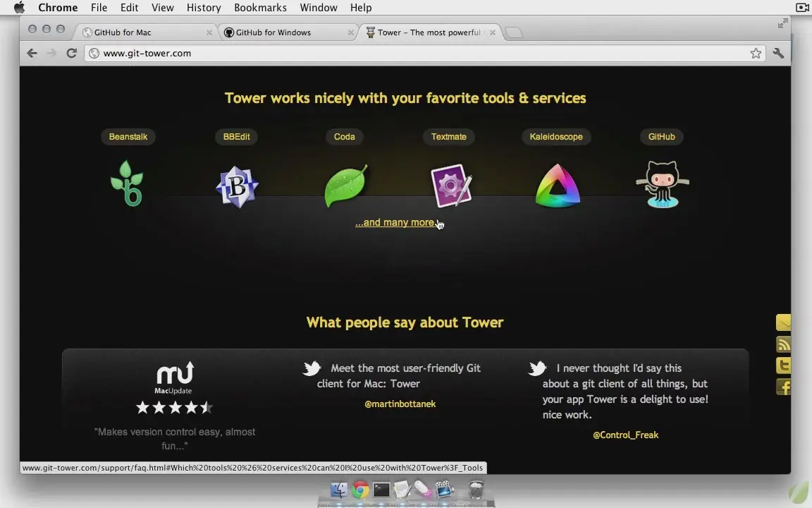The height and width of the screenshot is (508, 812).
Task: Open the View menu
Action: click(163, 7)
